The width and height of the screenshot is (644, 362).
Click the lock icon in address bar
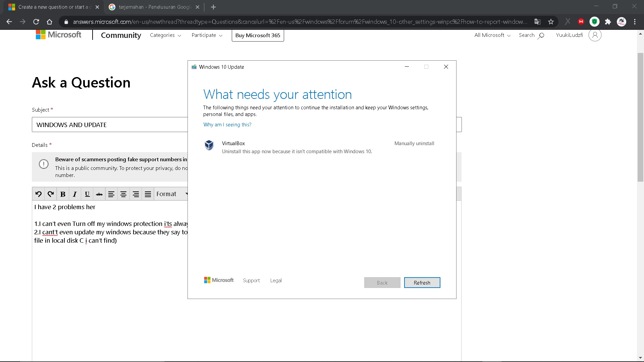pyautogui.click(x=66, y=22)
